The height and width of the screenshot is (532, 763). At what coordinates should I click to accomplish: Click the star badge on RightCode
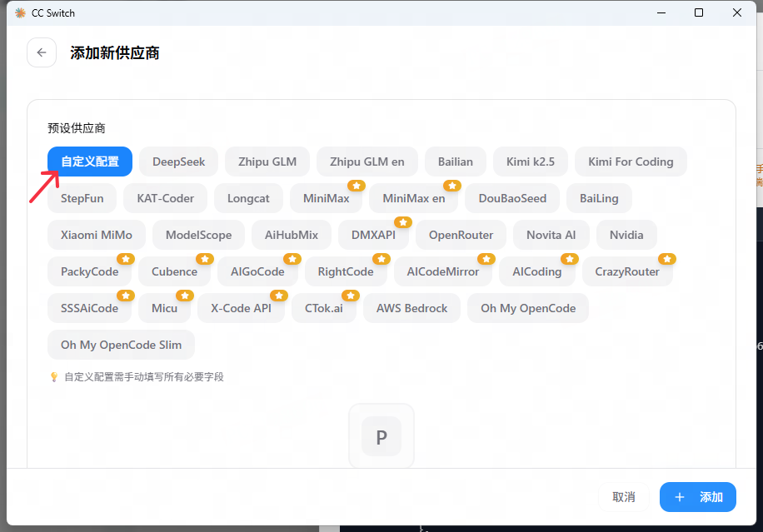pyautogui.click(x=381, y=259)
